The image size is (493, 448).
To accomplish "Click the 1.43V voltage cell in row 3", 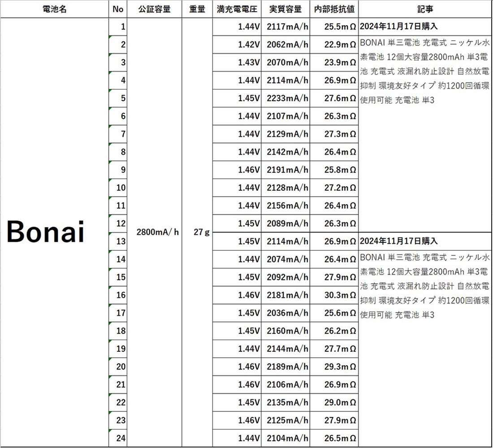I will click(237, 63).
